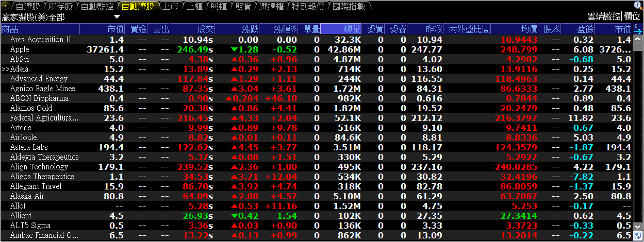Sort by the 委買 column header

(373, 29)
